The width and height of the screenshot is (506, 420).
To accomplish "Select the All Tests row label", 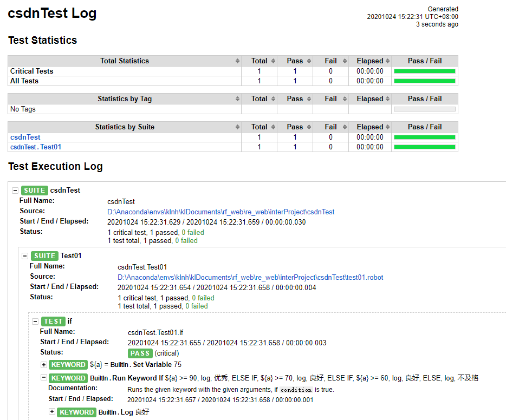I will (24, 81).
